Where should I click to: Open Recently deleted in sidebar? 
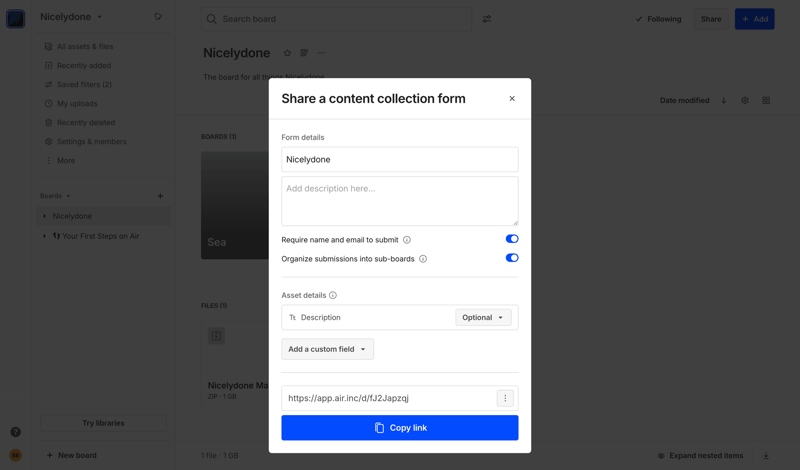pyautogui.click(x=85, y=123)
